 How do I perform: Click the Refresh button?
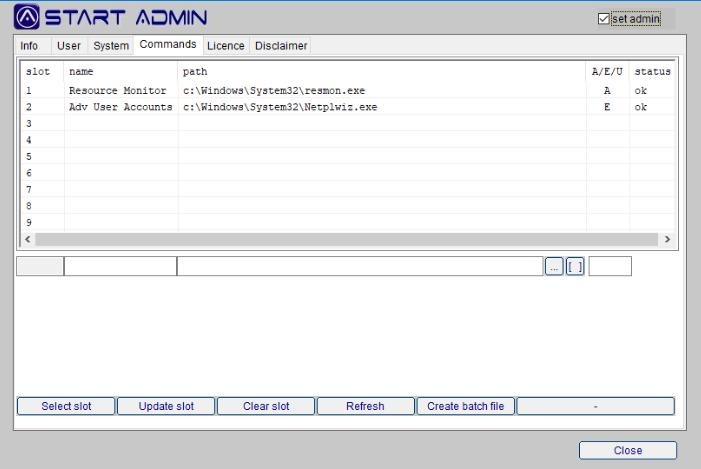(365, 406)
